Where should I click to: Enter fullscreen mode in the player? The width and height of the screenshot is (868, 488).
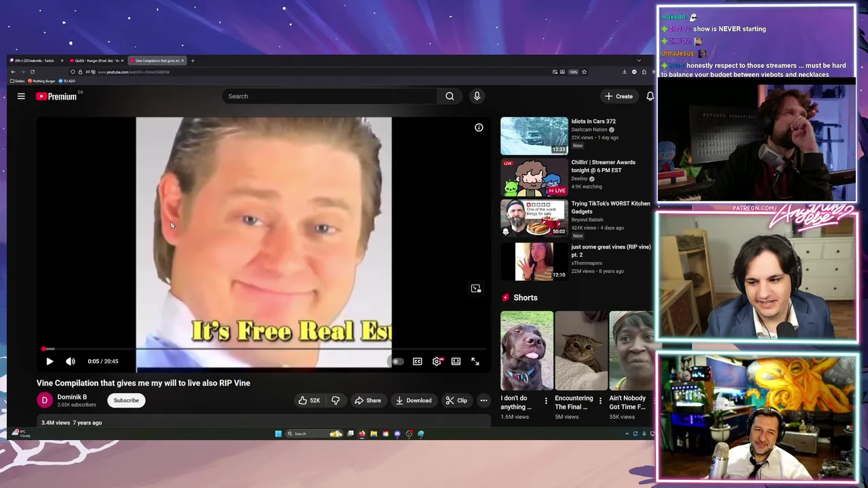coord(475,361)
